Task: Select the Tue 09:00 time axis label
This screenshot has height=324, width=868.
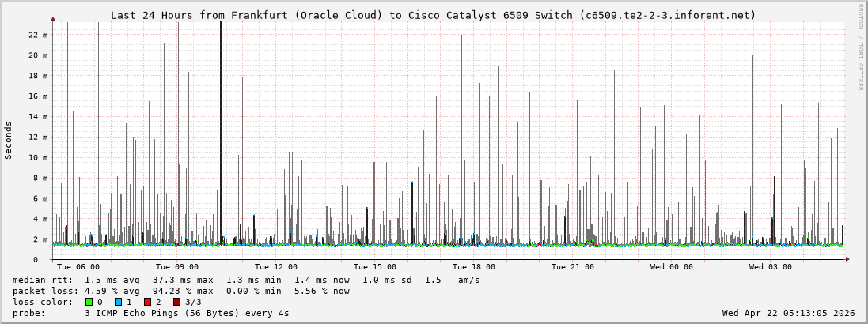Action: 177,267
